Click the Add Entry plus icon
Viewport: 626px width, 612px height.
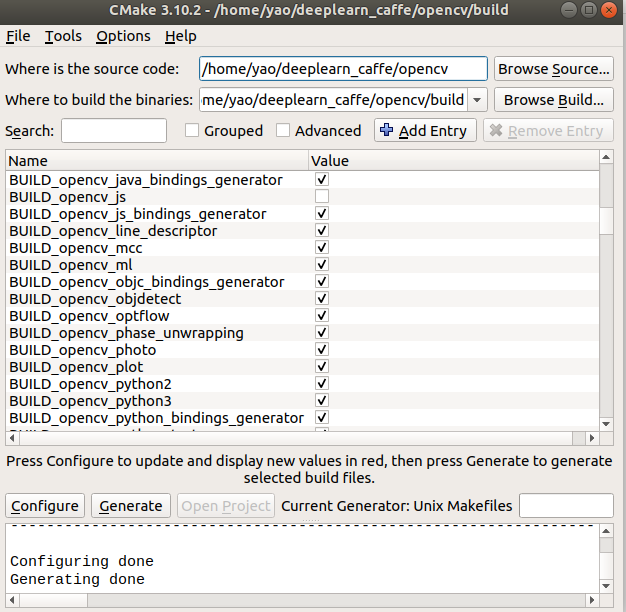pyautogui.click(x=387, y=131)
